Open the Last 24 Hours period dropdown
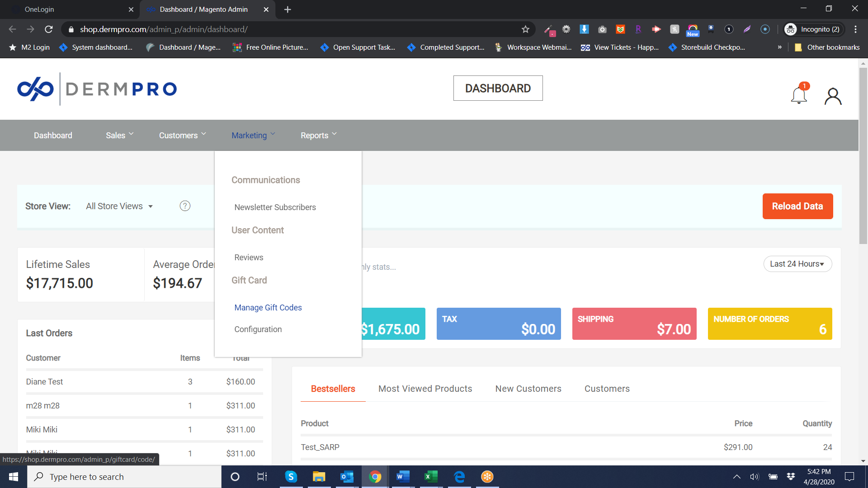The height and width of the screenshot is (488, 868). [x=797, y=264]
